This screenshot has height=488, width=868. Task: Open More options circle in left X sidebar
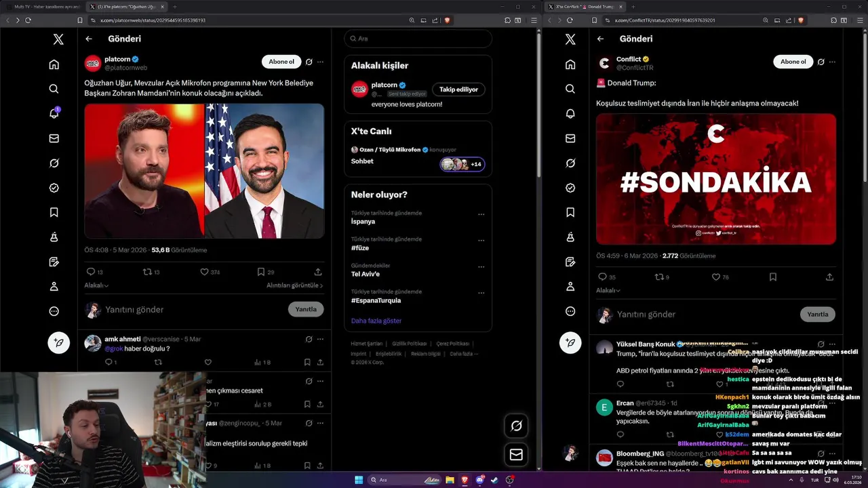(x=54, y=311)
